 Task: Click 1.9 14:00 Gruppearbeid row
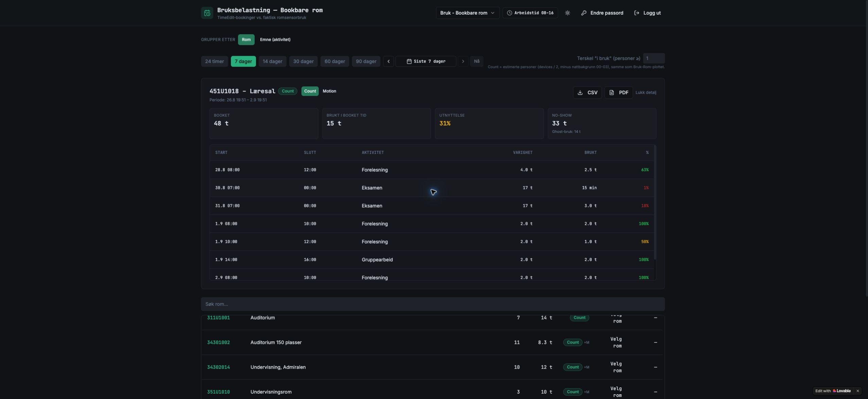pyautogui.click(x=432, y=260)
